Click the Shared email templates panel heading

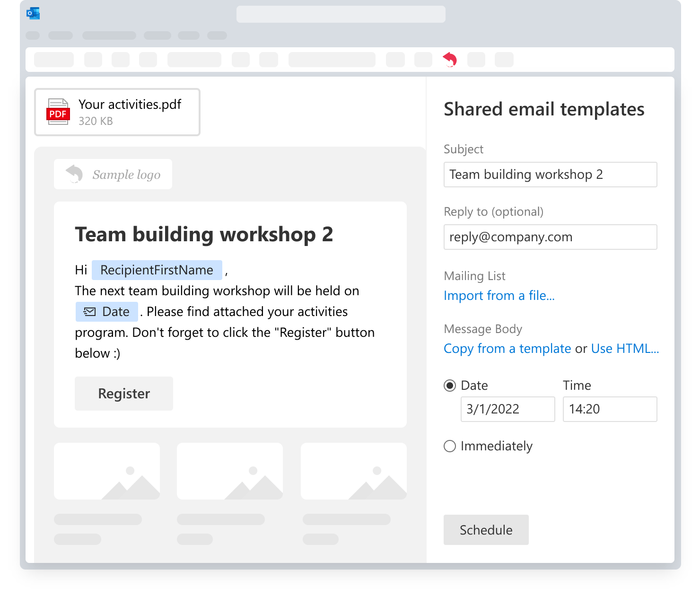coord(543,109)
